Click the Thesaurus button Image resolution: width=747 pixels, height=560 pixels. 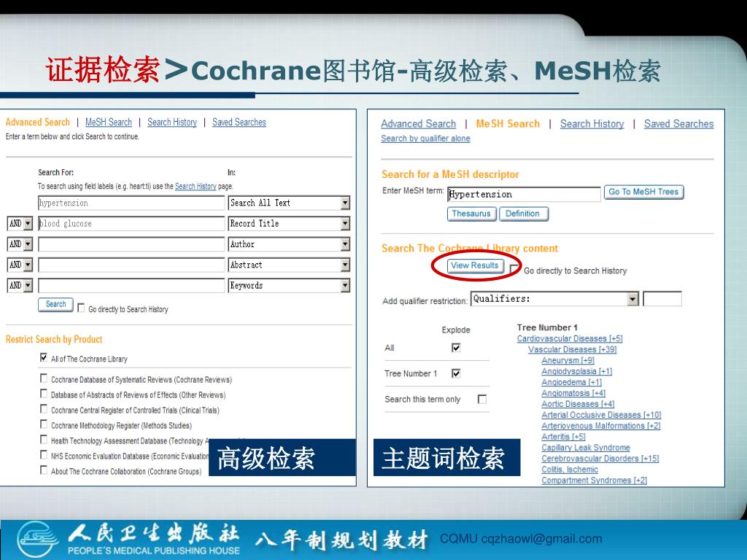point(472,214)
